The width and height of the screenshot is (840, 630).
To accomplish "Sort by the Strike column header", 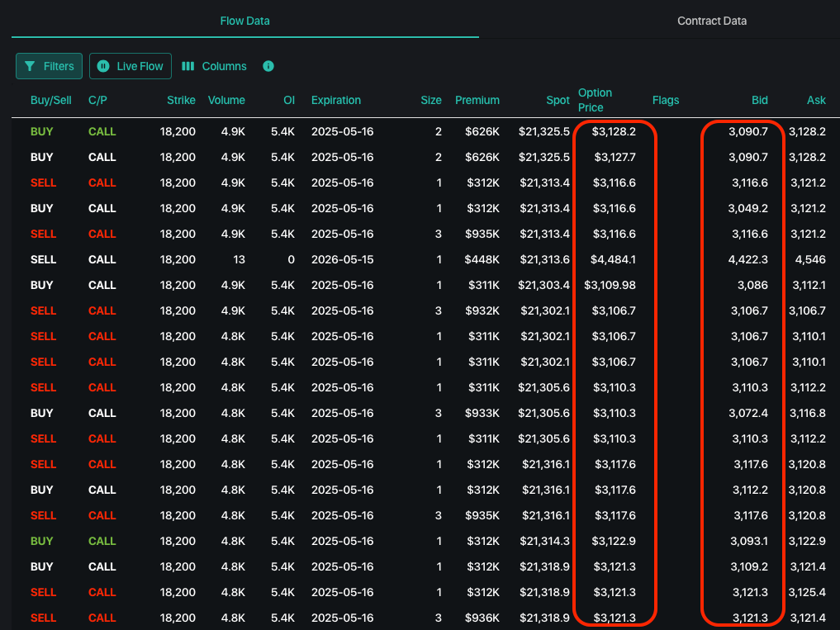I will click(181, 100).
